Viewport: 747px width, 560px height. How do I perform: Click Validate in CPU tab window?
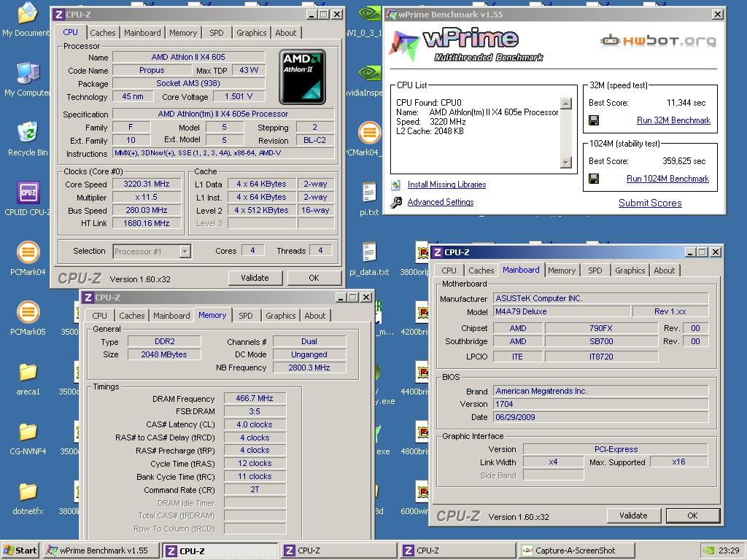tap(255, 278)
